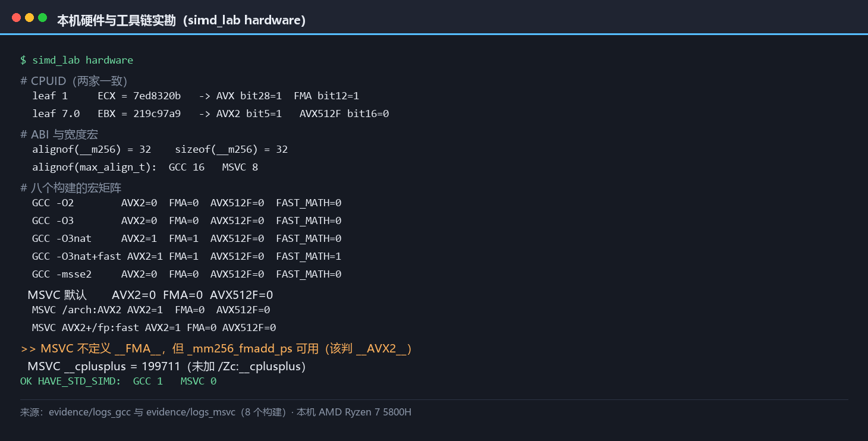Minimize the window with the yellow button
868x441 pixels.
click(x=29, y=18)
